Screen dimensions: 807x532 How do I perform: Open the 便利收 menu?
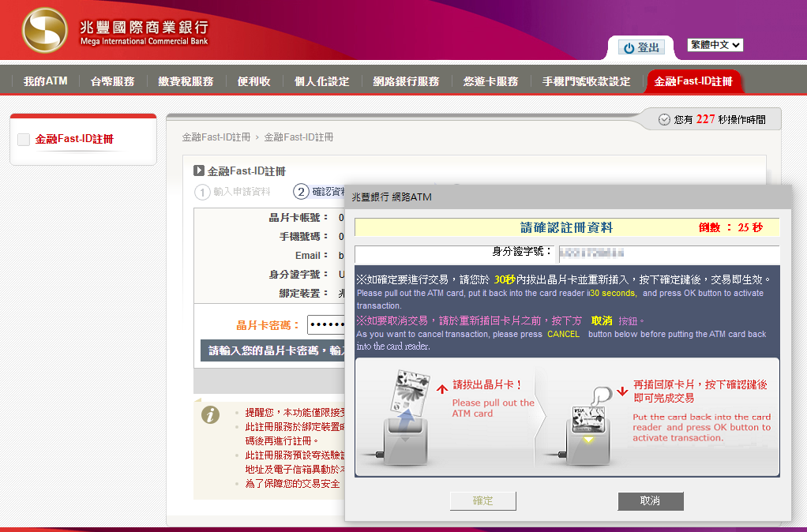click(253, 81)
